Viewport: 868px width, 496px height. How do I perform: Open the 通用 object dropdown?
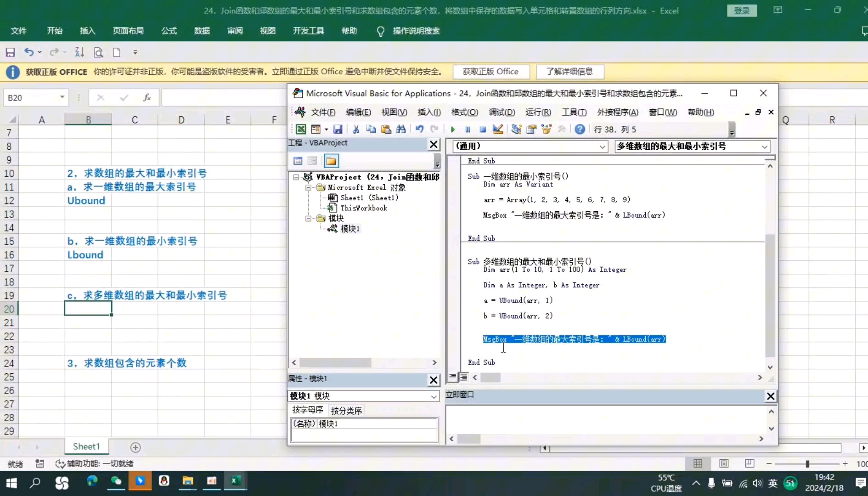pyautogui.click(x=602, y=147)
